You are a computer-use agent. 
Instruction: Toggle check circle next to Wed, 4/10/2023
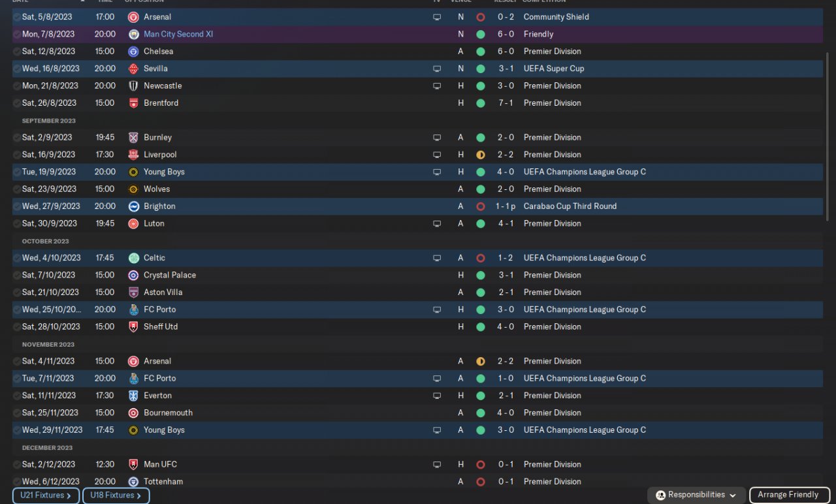point(17,258)
